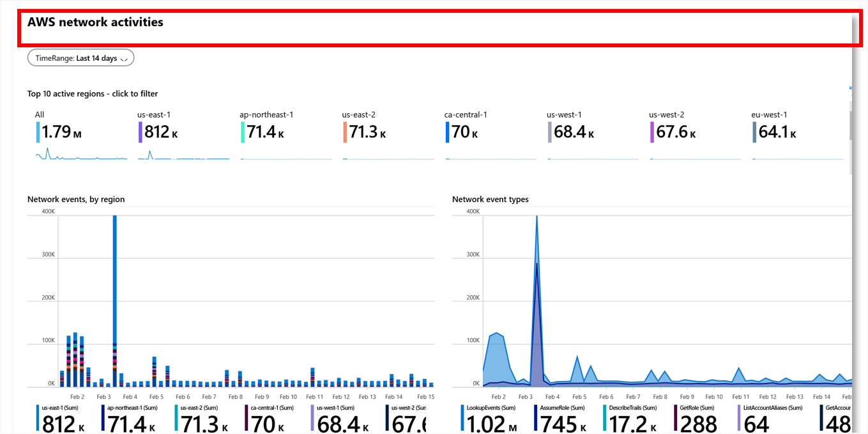Image resolution: width=868 pixels, height=434 pixels.
Task: Select the All regions tile
Action: [59, 132]
